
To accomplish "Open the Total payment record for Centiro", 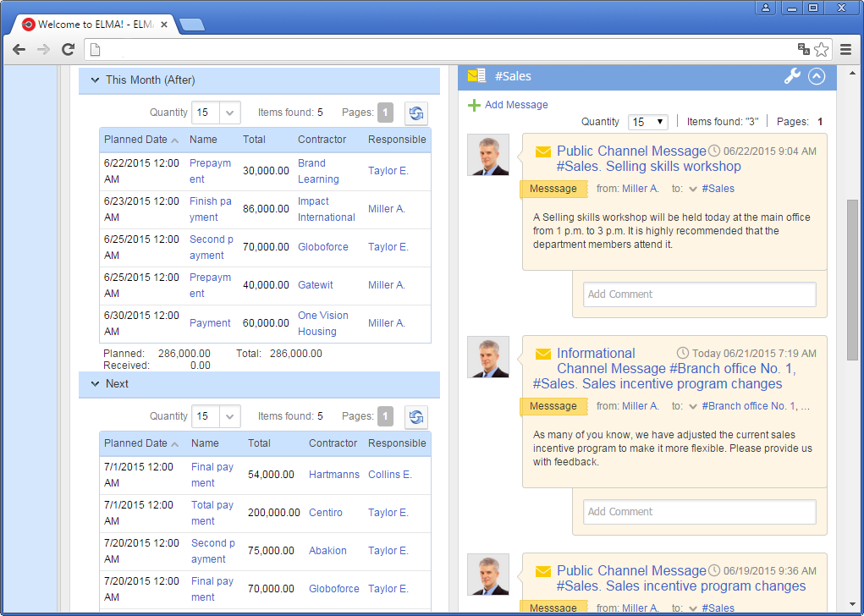I will coord(212,513).
